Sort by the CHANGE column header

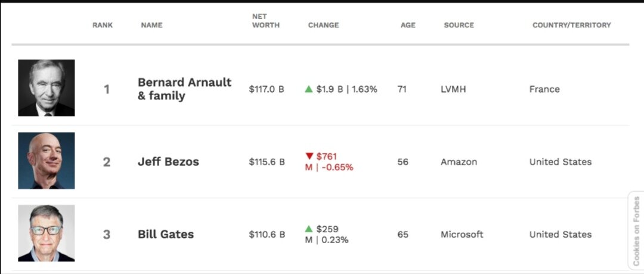click(323, 25)
